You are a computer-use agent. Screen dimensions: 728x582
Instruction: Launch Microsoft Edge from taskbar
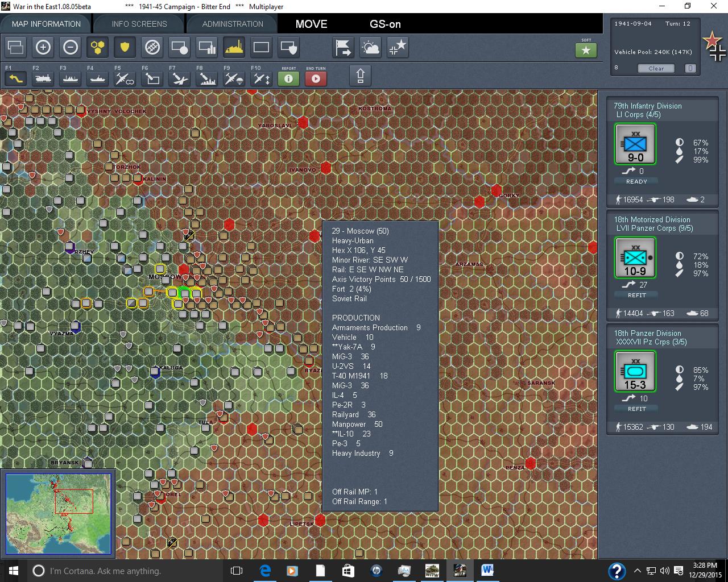point(265,571)
